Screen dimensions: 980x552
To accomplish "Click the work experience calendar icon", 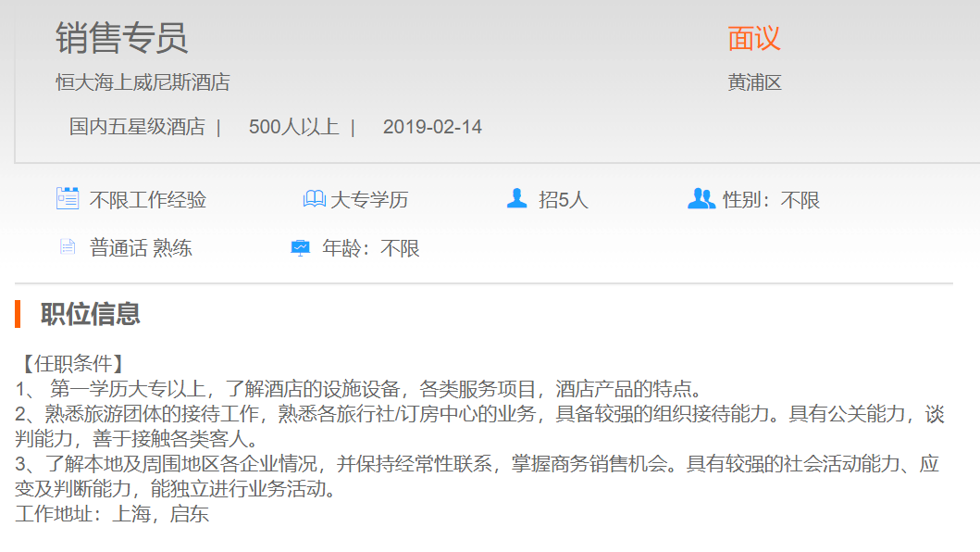I will [67, 199].
